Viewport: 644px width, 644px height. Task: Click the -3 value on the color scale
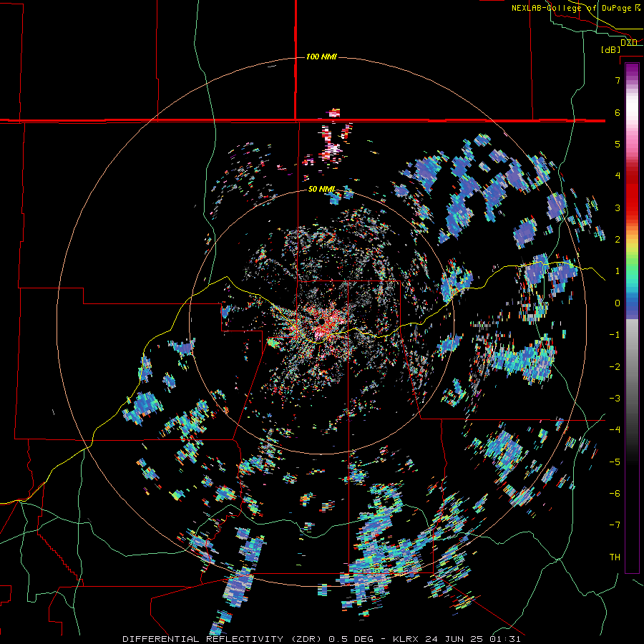pyautogui.click(x=615, y=398)
